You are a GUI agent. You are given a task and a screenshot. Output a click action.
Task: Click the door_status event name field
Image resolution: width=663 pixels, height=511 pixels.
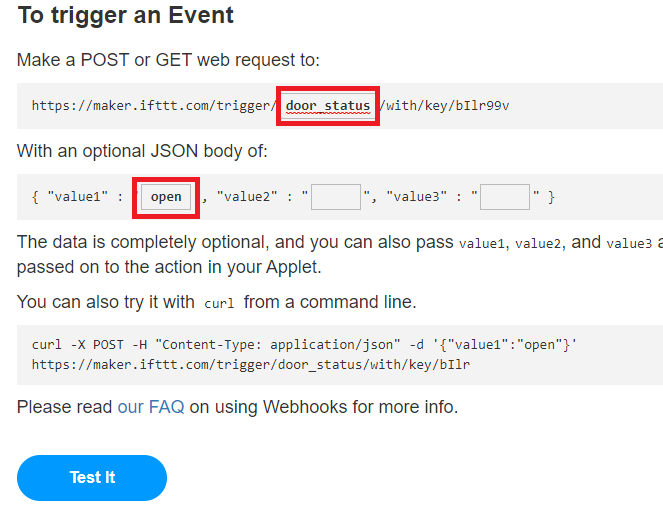pos(328,106)
